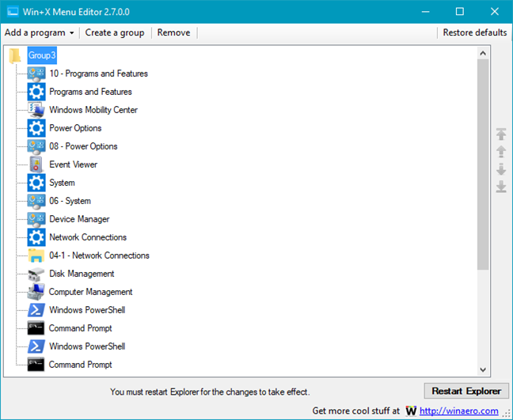
Task: Click the Event Viewer icon
Action: click(36, 165)
